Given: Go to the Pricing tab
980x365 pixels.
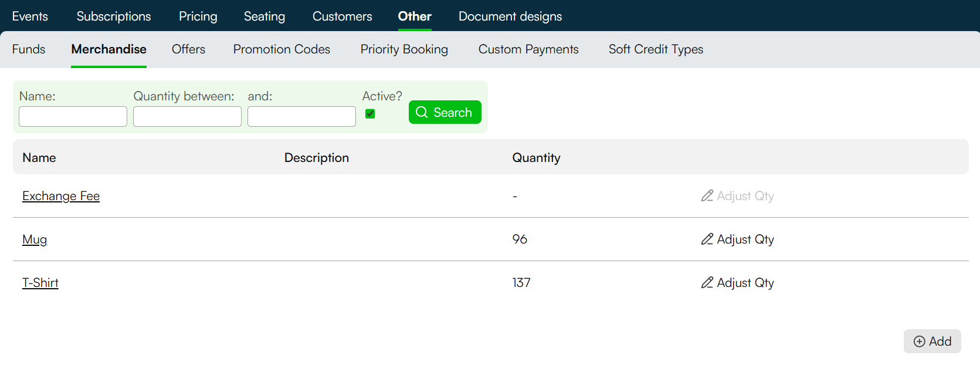Looking at the screenshot, I should (198, 16).
